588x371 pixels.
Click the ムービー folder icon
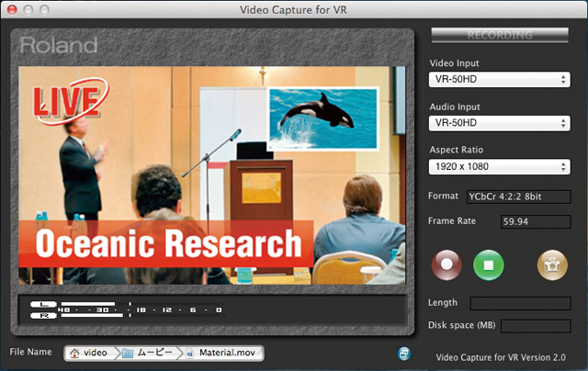point(129,353)
